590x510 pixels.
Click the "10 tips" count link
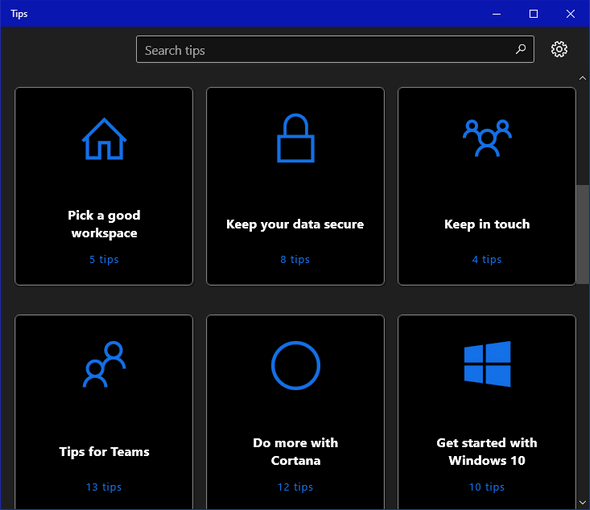(487, 487)
